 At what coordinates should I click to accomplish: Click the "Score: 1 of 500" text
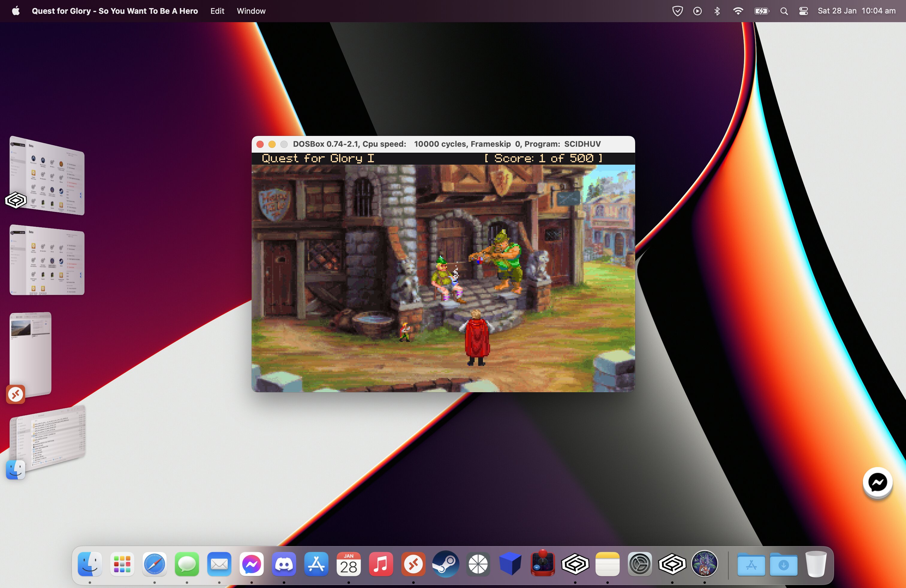point(543,158)
